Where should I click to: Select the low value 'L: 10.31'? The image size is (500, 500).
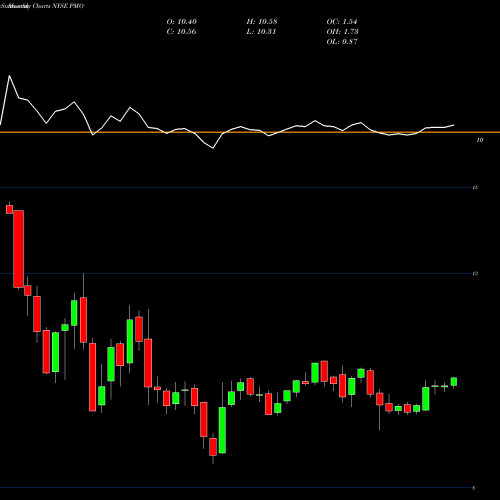coord(261,32)
